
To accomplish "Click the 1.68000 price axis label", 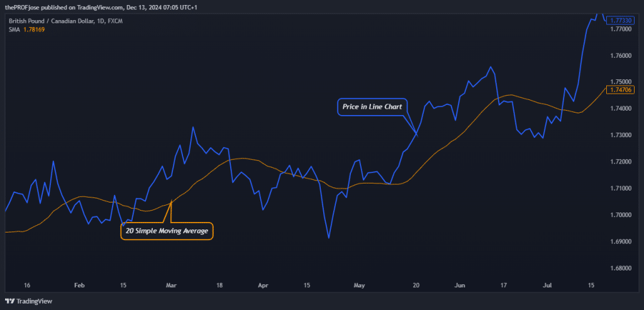I will coord(621,268).
